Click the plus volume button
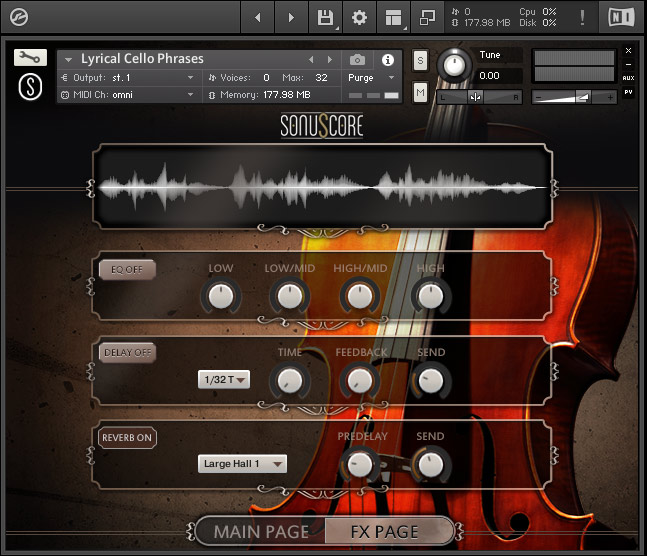This screenshot has height=556, width=647. click(610, 97)
